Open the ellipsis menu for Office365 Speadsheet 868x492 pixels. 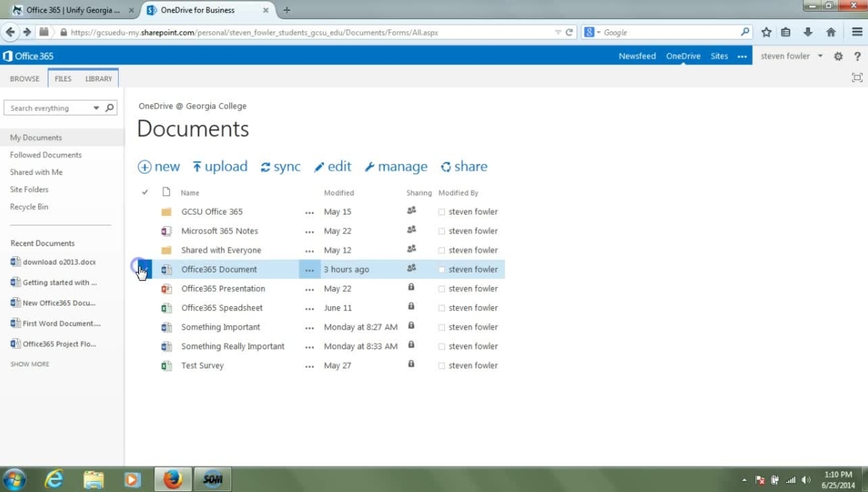tap(309, 309)
